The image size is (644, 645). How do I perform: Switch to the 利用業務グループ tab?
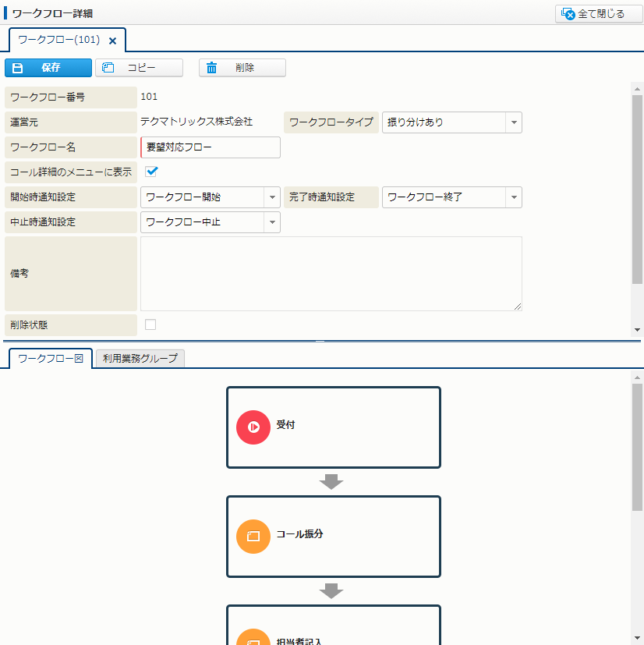pos(140,359)
